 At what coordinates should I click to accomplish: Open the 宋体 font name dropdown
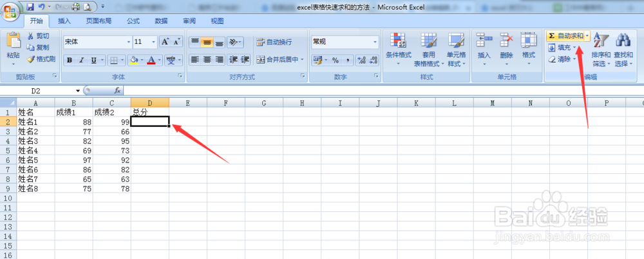[129, 41]
